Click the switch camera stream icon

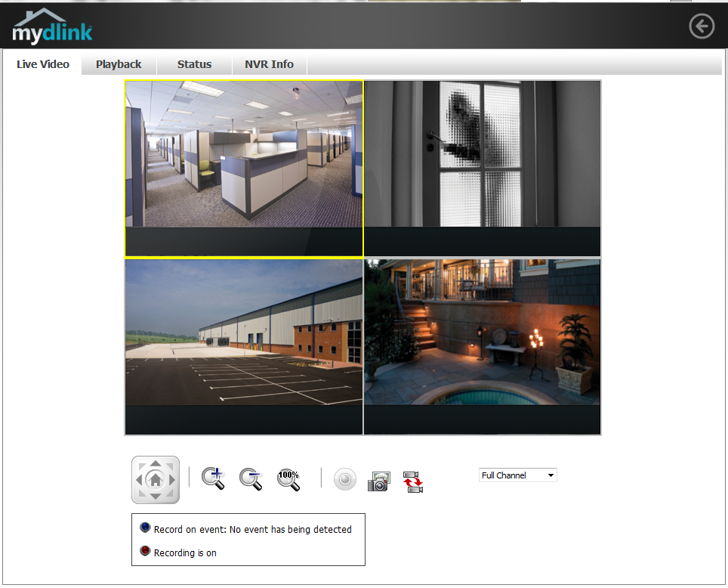pyautogui.click(x=413, y=481)
